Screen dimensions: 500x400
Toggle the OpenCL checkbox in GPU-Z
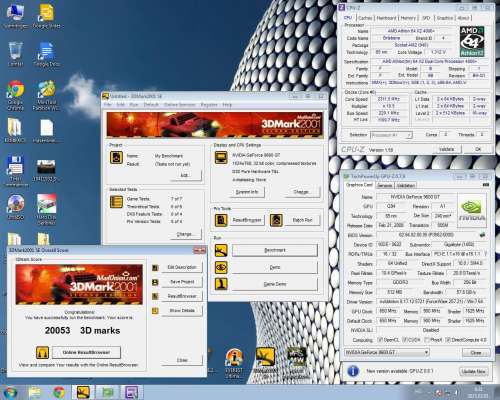tap(380, 340)
